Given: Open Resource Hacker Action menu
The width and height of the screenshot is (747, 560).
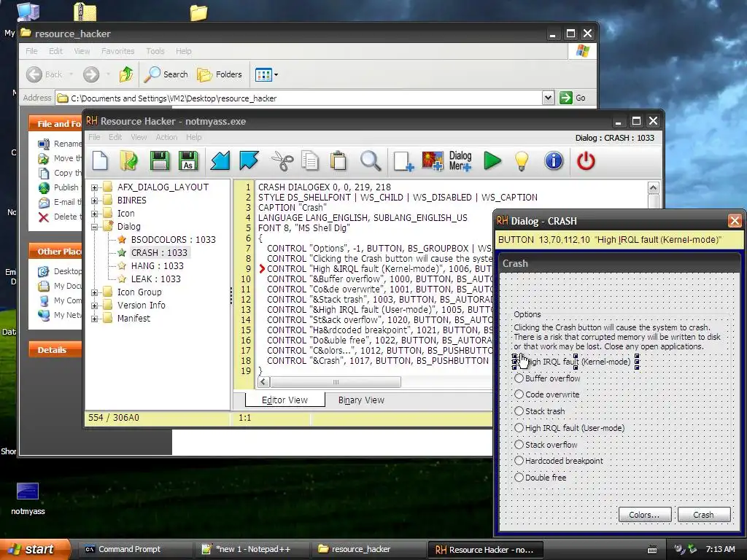Looking at the screenshot, I should (166, 137).
